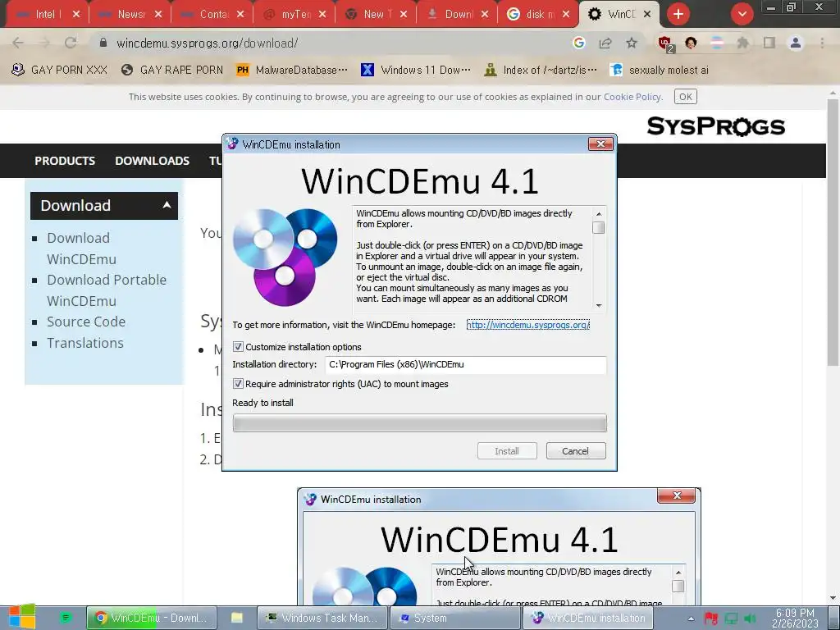Click the description text scroll up arrow

[x=599, y=214]
